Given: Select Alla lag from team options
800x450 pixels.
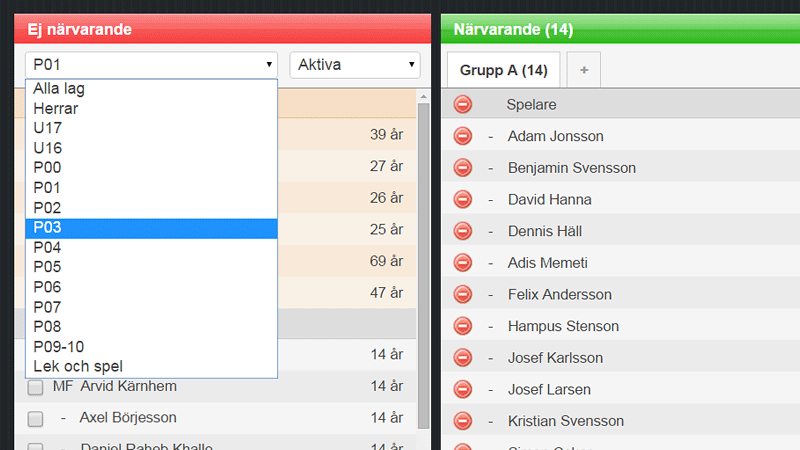Looking at the screenshot, I should [150, 89].
